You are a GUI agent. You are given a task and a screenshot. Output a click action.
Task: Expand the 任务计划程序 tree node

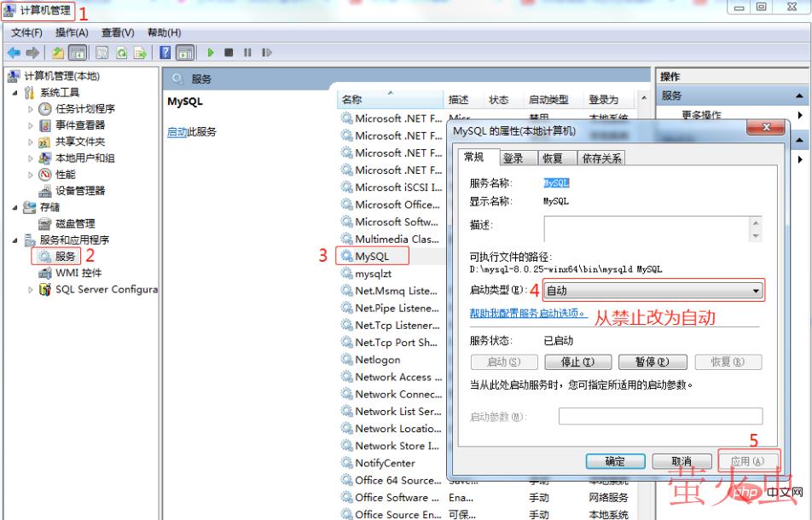coord(32,109)
